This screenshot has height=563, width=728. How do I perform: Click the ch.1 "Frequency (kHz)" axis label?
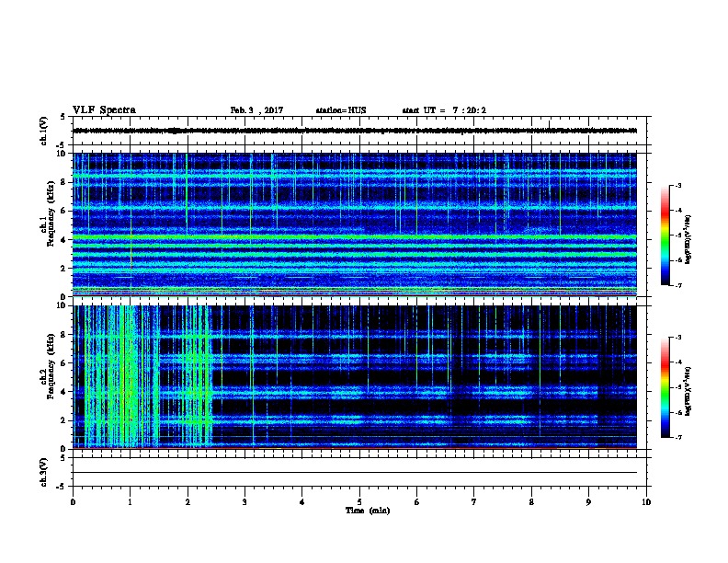pos(51,213)
